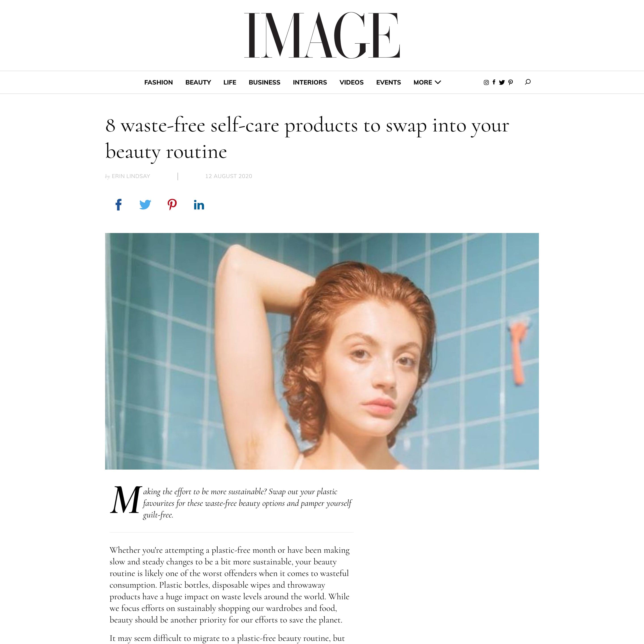The height and width of the screenshot is (644, 644).
Task: Go to the BEAUTY section
Action: point(198,82)
